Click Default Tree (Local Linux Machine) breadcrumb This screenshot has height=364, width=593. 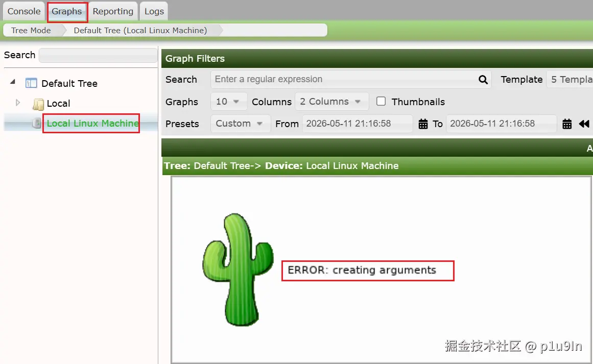click(x=140, y=30)
